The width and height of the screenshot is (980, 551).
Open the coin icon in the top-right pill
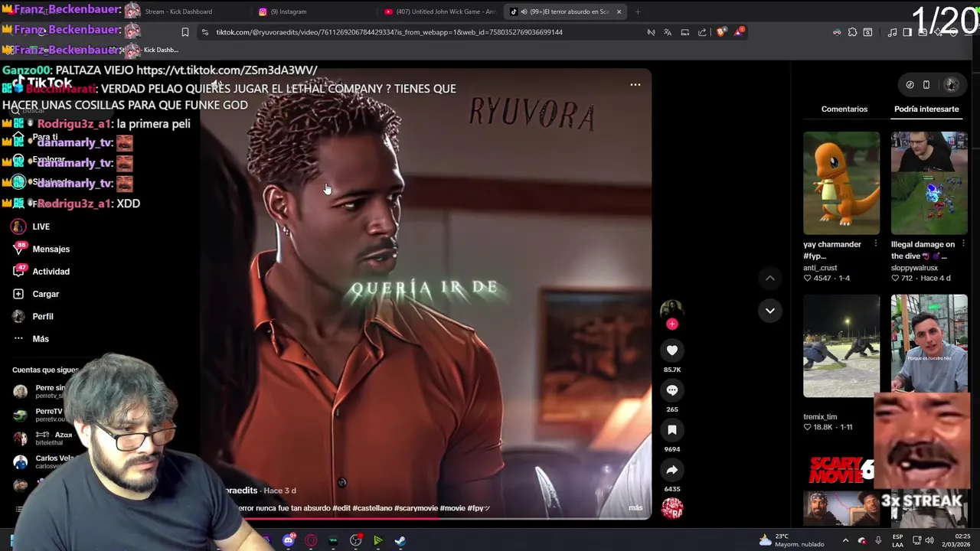[910, 85]
